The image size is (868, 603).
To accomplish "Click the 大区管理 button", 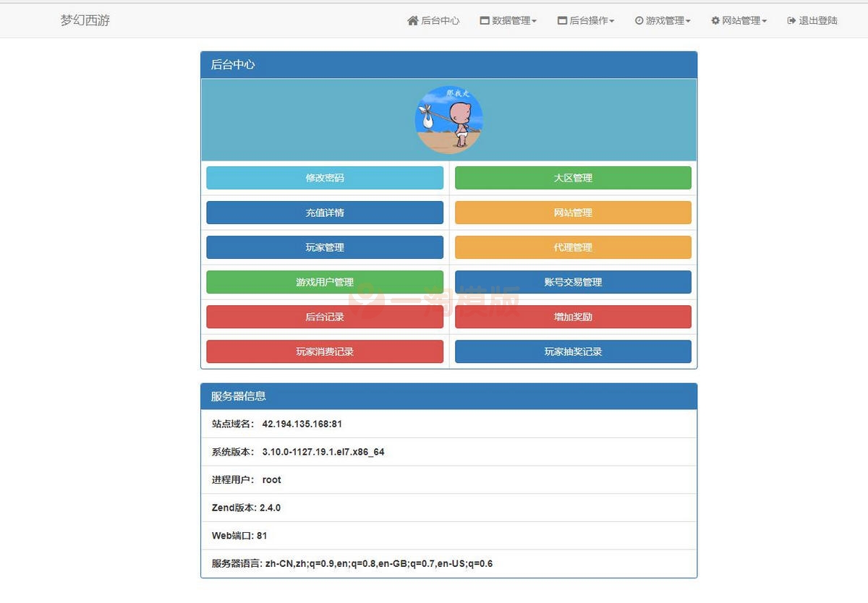I will click(573, 177).
